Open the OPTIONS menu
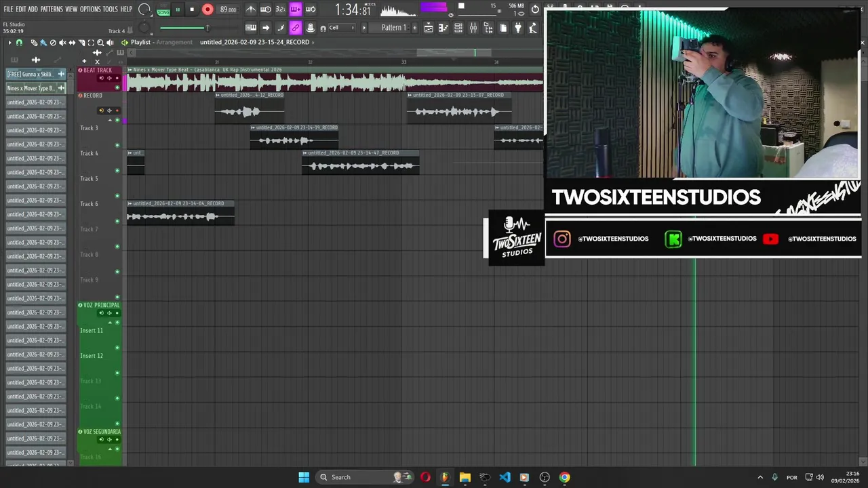 (90, 9)
